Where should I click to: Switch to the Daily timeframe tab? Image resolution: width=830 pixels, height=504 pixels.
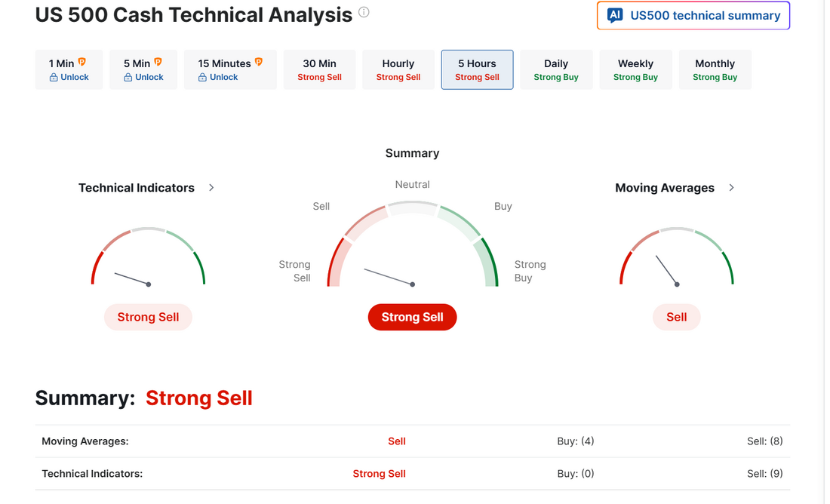556,69
